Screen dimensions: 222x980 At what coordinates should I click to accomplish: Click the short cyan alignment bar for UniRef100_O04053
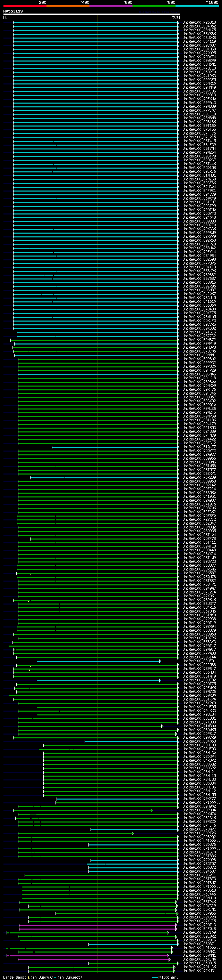coord(132,742)
